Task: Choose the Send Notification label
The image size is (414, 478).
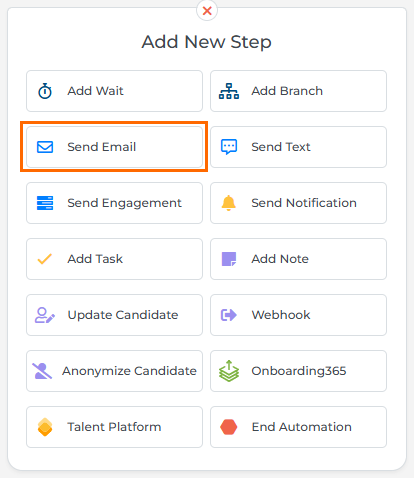Action: (x=304, y=203)
